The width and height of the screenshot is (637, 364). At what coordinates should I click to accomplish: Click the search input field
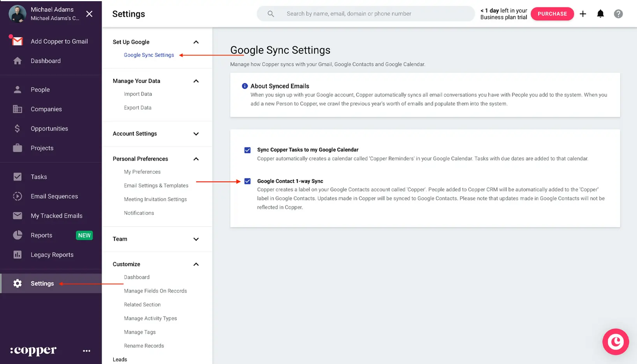click(366, 14)
